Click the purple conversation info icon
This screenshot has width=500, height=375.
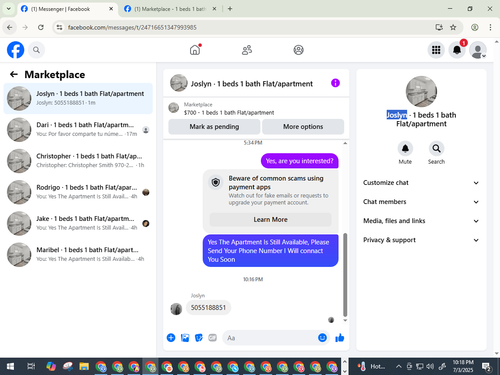[335, 83]
